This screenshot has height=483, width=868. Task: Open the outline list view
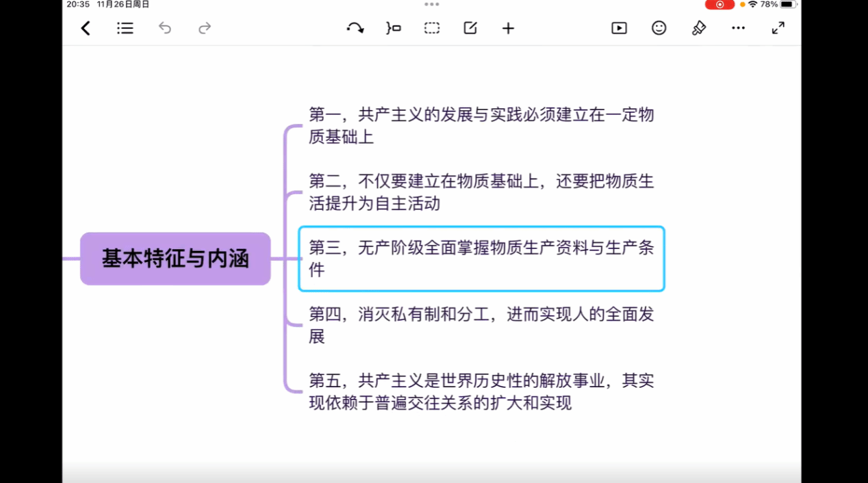click(125, 28)
